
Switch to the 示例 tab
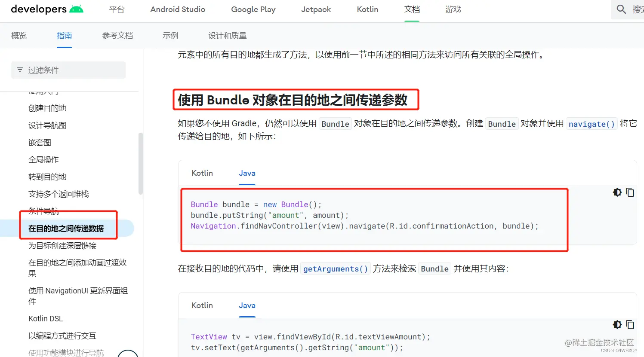tap(170, 36)
